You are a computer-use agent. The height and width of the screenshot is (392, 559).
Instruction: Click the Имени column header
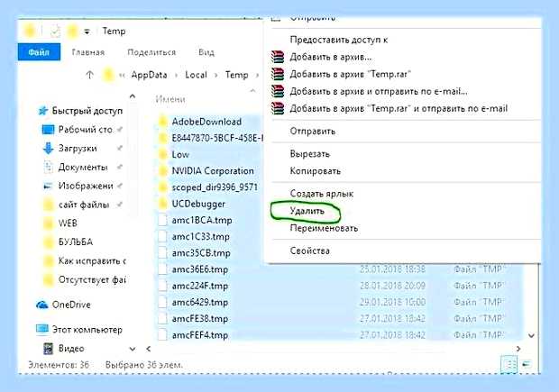170,99
